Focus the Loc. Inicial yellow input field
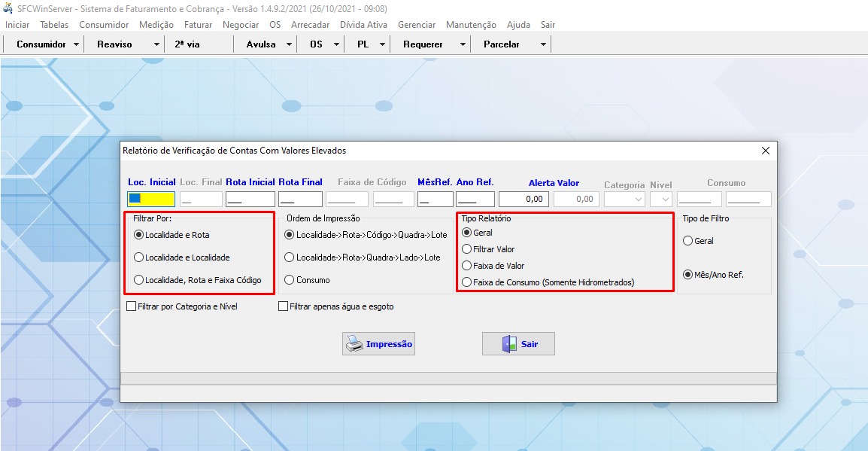 (x=151, y=200)
